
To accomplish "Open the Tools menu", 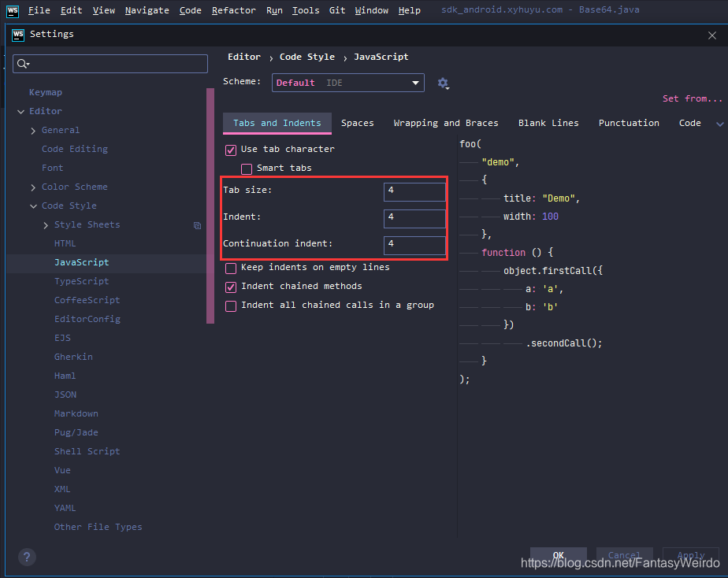I will (306, 10).
